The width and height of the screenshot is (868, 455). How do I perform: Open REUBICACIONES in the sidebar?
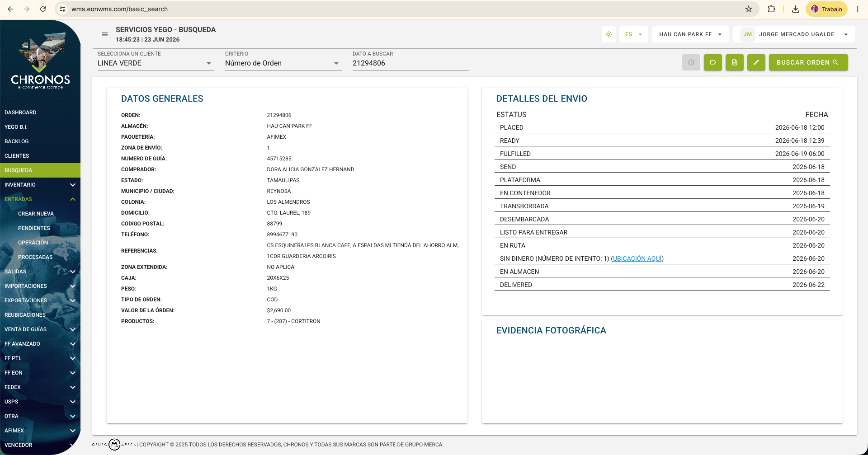pyautogui.click(x=40, y=315)
